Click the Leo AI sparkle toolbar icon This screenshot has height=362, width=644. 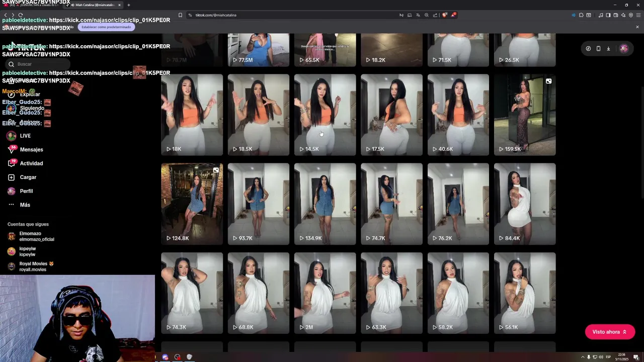tap(623, 15)
